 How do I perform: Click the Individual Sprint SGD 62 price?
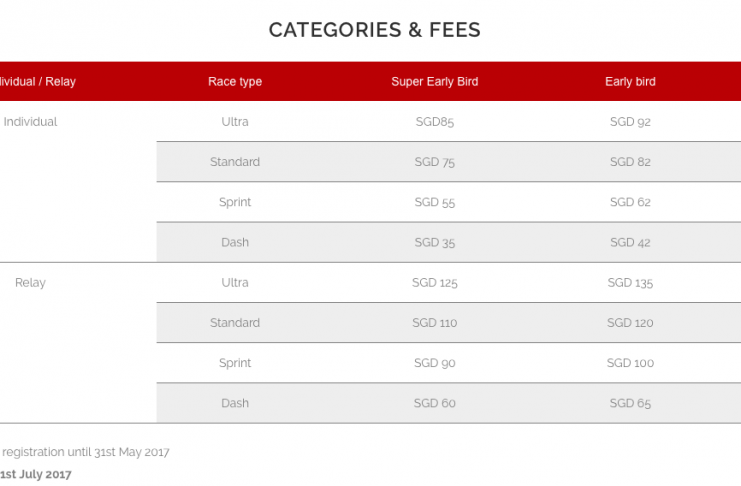[x=630, y=202]
